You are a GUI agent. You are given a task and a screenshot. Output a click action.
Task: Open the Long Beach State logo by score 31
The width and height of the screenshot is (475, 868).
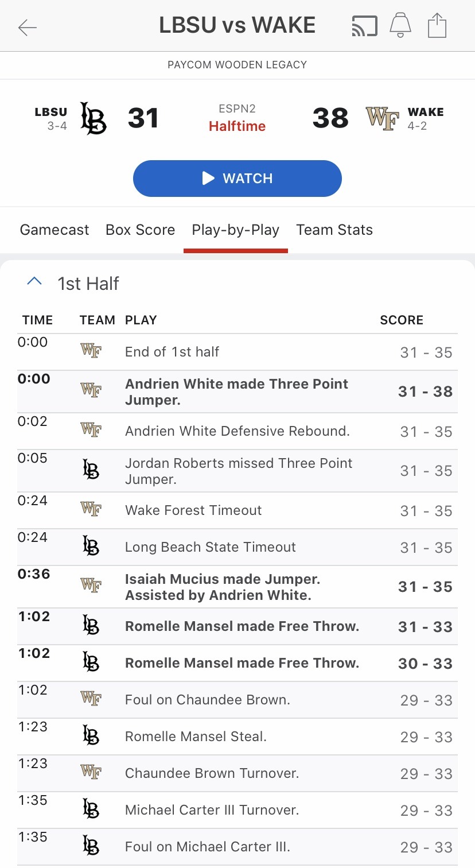tap(93, 118)
